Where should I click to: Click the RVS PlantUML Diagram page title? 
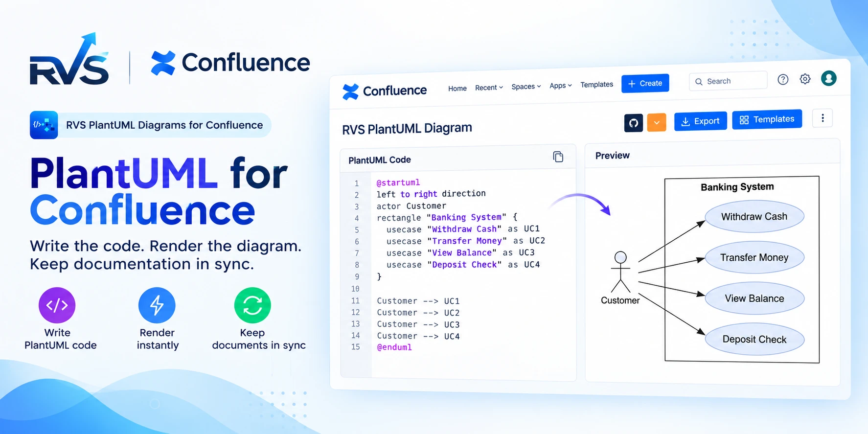(x=407, y=129)
